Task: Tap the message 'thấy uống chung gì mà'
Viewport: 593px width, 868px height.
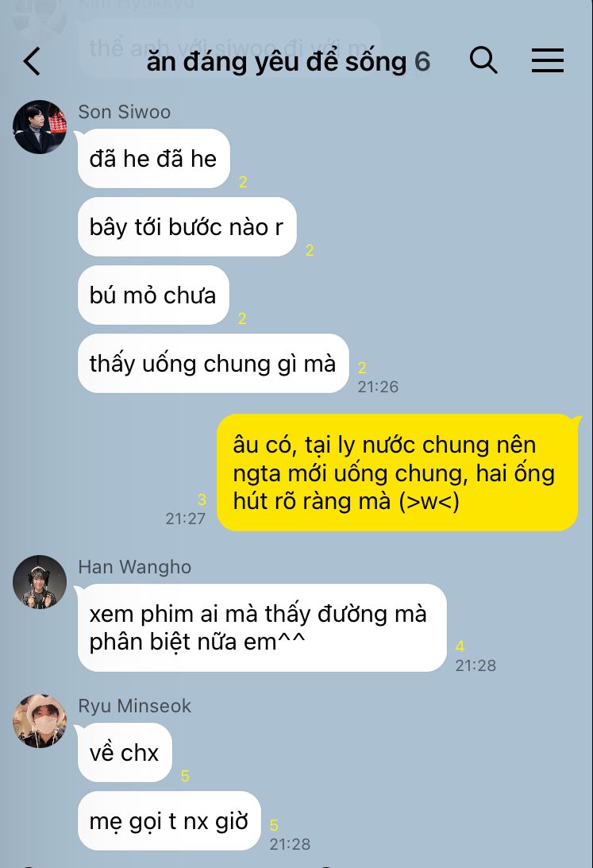Action: point(214,363)
